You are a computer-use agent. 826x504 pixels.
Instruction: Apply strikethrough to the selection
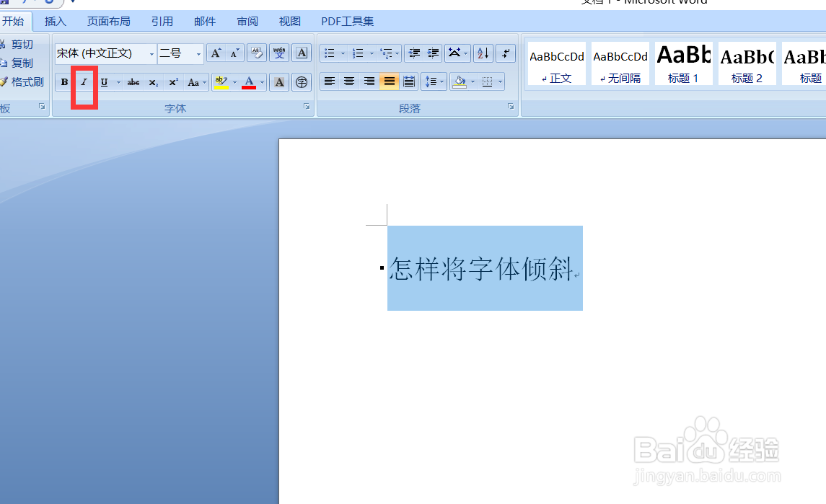tap(133, 82)
